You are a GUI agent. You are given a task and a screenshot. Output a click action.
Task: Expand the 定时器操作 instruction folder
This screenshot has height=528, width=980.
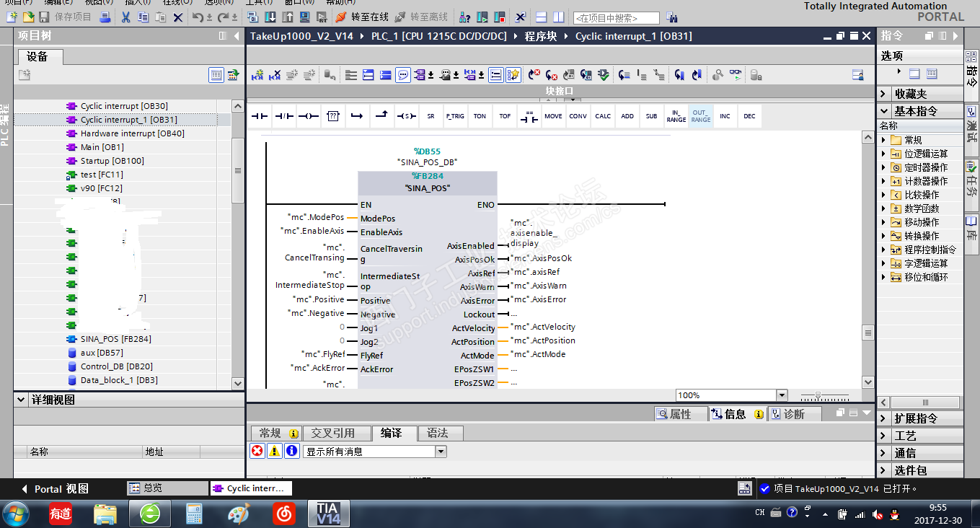[x=884, y=167]
